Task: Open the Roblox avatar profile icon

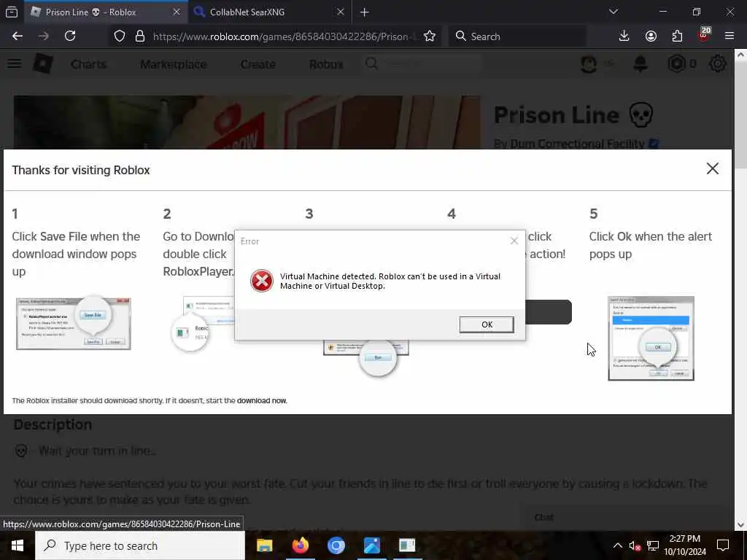Action: [589, 64]
